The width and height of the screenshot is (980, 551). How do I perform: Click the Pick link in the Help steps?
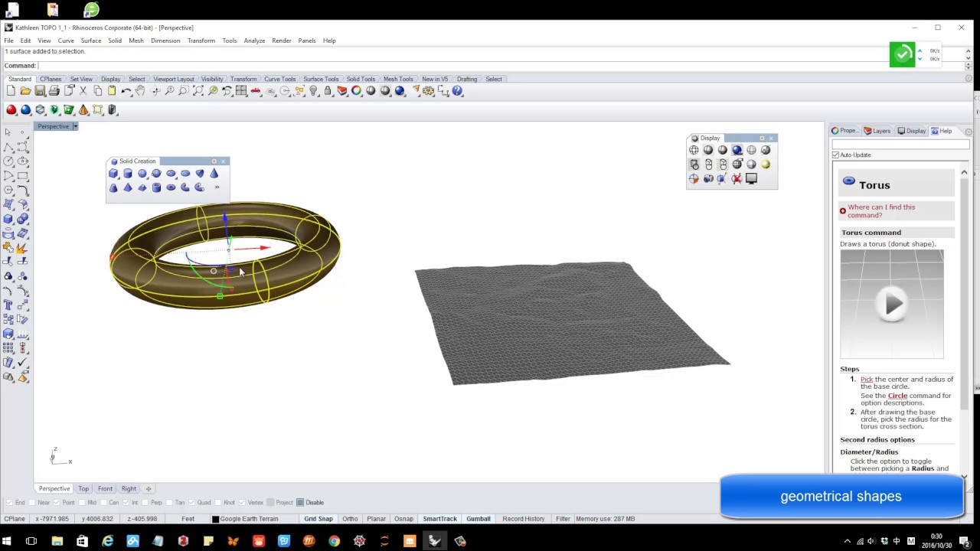click(867, 380)
